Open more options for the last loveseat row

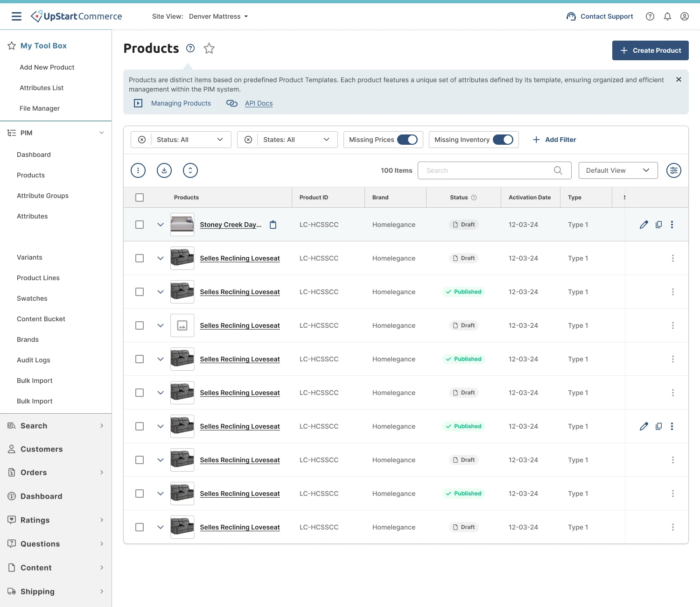673,527
